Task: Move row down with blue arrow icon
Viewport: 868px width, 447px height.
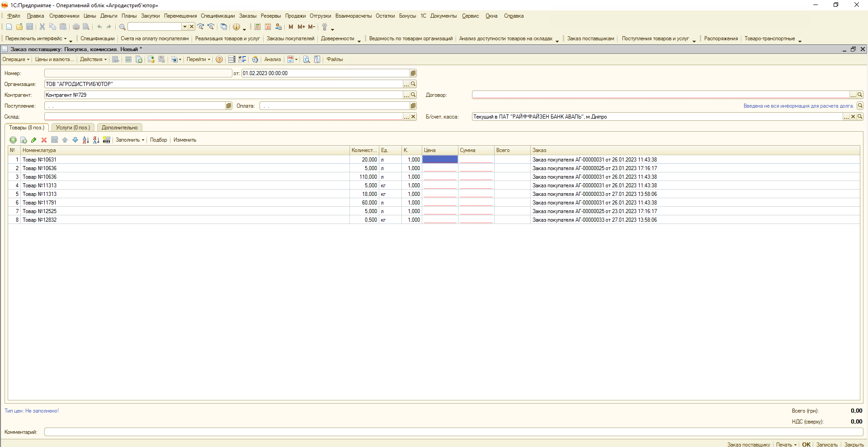Action: click(75, 140)
